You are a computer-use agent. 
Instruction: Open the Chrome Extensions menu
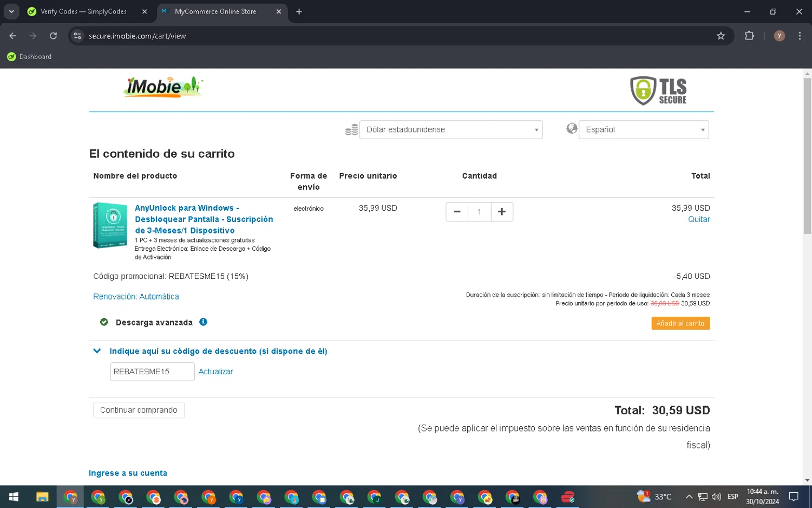pyautogui.click(x=749, y=36)
